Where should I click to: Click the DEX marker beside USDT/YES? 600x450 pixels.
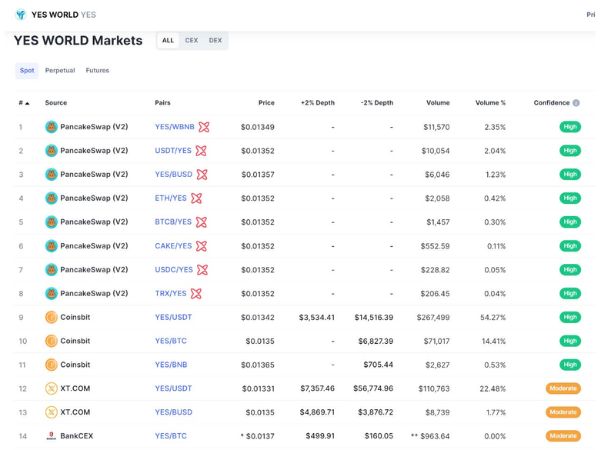pyautogui.click(x=201, y=150)
